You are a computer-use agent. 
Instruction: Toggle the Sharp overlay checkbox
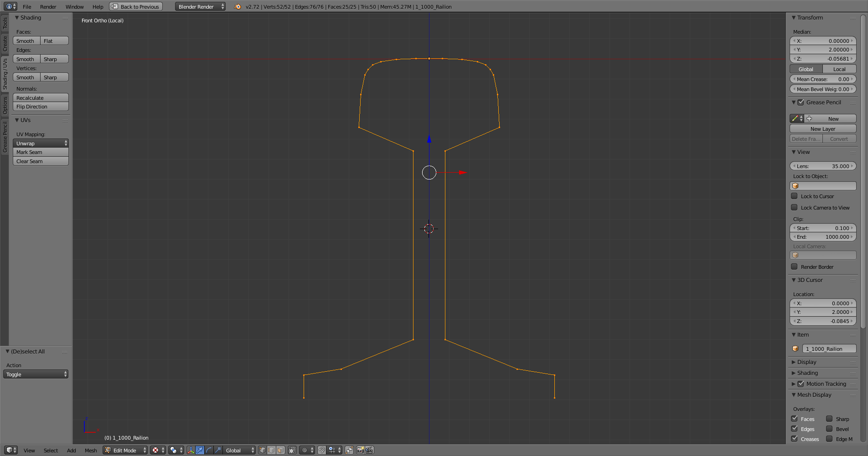pos(829,419)
